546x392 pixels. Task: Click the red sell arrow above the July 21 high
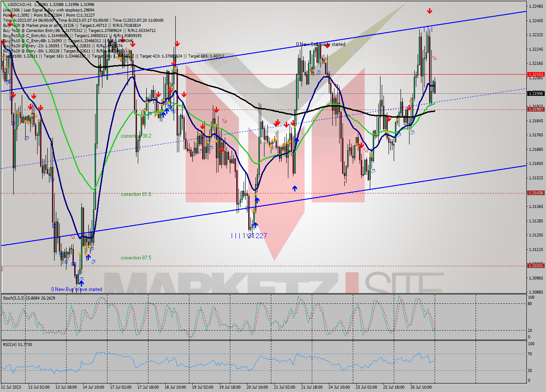pos(327,45)
